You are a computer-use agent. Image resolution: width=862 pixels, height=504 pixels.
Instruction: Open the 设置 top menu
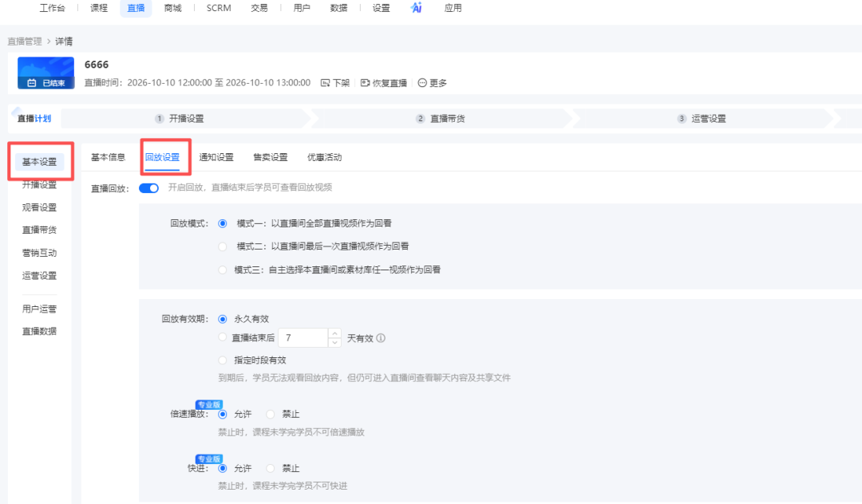(381, 8)
